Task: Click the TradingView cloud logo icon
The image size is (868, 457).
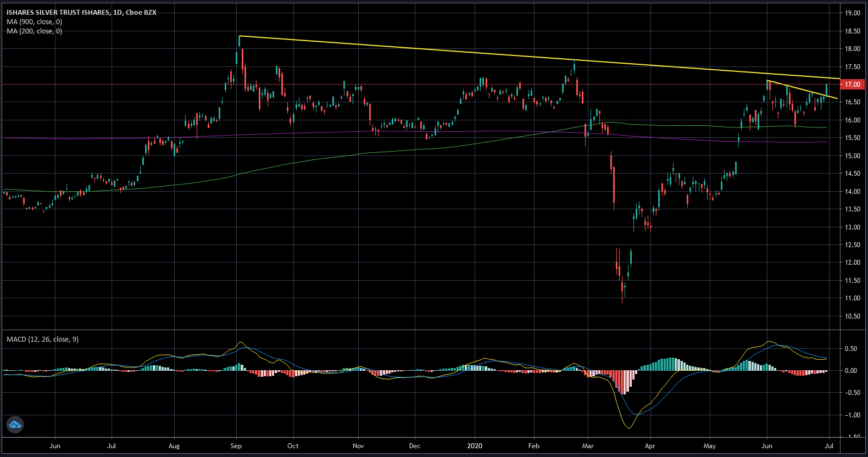Action: coord(15,424)
